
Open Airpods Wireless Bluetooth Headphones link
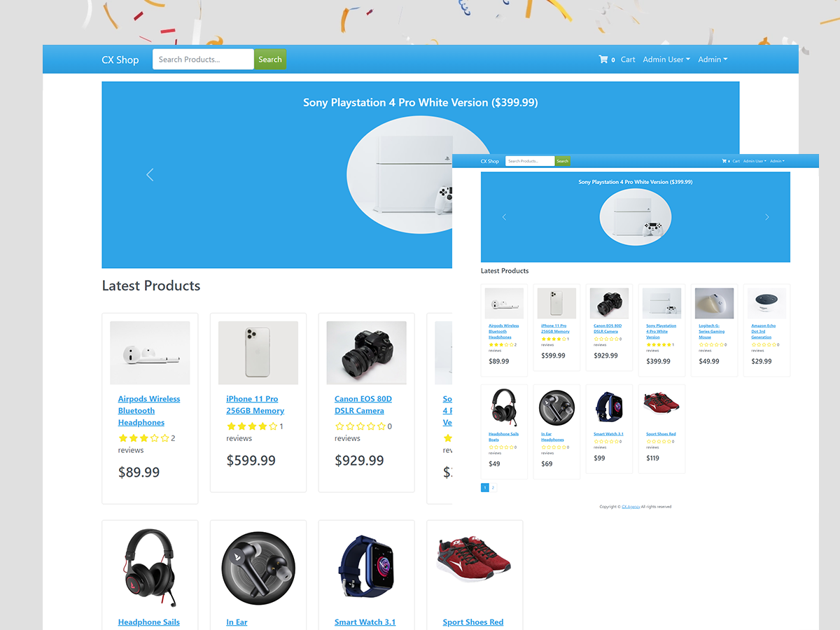click(x=149, y=411)
